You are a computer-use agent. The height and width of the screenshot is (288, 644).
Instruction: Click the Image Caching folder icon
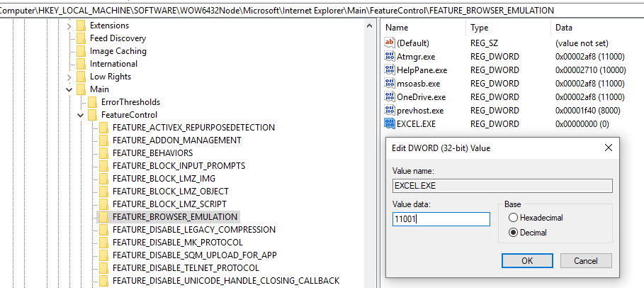[x=81, y=51]
